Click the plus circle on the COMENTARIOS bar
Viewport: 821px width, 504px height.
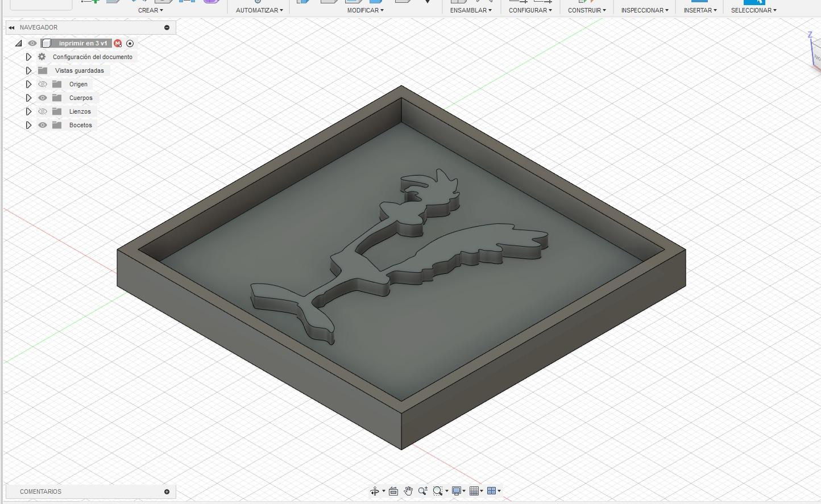(167, 491)
